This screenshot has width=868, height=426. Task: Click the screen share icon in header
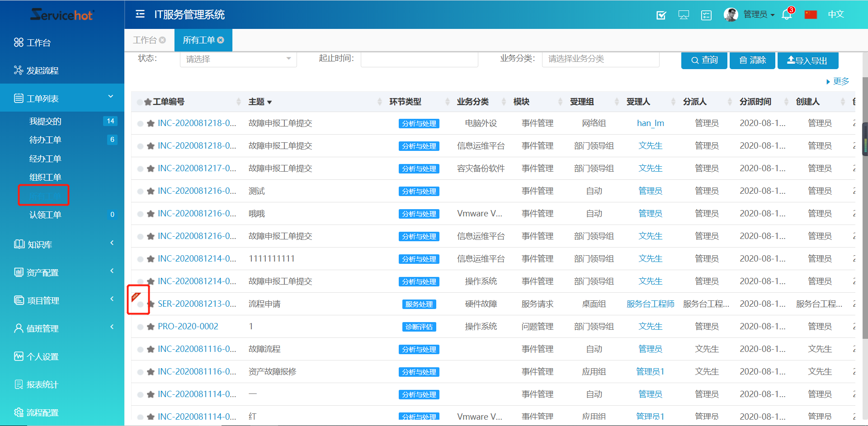(x=684, y=15)
